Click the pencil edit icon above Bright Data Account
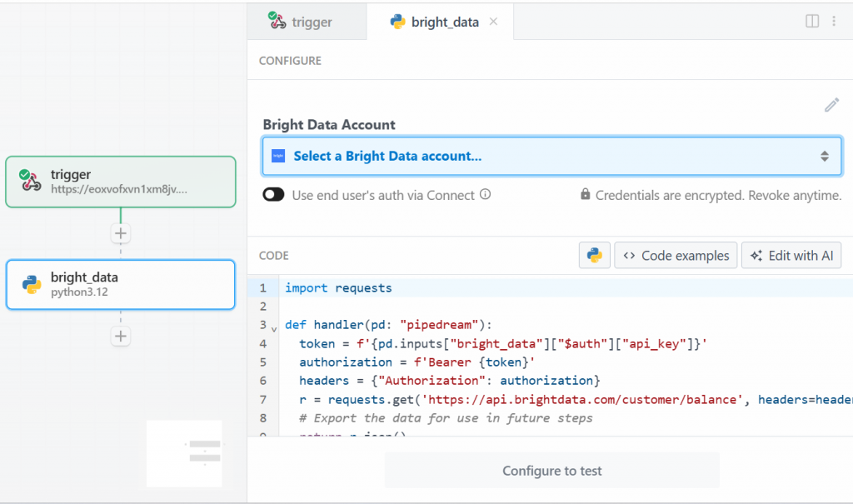The height and width of the screenshot is (504, 853). [x=831, y=104]
